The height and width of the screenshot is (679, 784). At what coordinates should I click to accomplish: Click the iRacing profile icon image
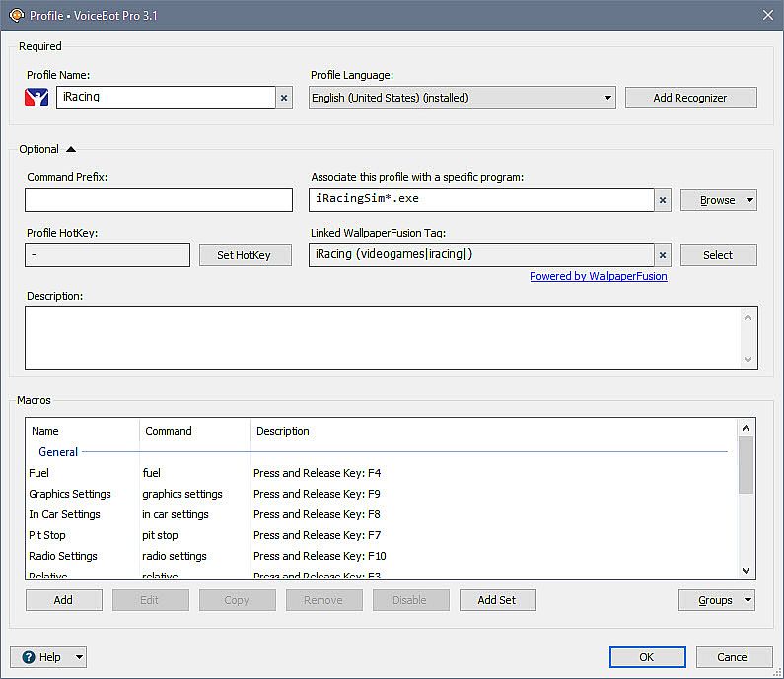click(x=36, y=98)
